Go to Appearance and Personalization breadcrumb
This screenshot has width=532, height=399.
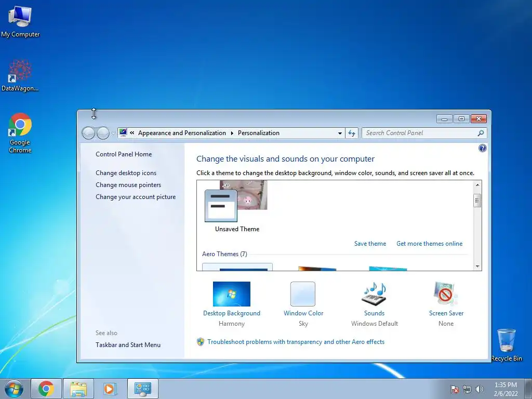[x=182, y=133]
